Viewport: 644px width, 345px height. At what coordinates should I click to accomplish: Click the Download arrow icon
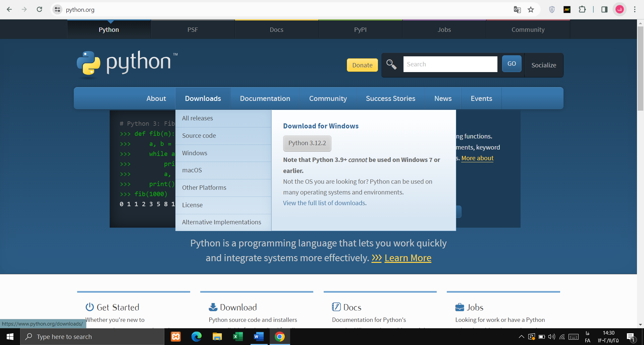[212, 306]
